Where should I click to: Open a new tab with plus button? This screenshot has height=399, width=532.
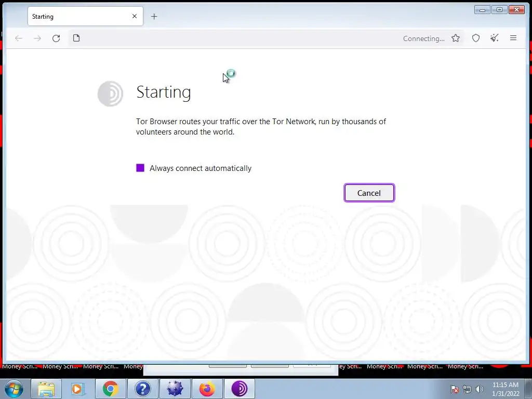point(154,16)
